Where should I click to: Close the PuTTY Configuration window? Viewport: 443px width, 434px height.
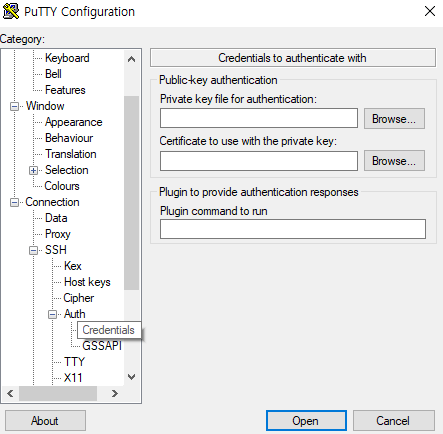(430, 11)
